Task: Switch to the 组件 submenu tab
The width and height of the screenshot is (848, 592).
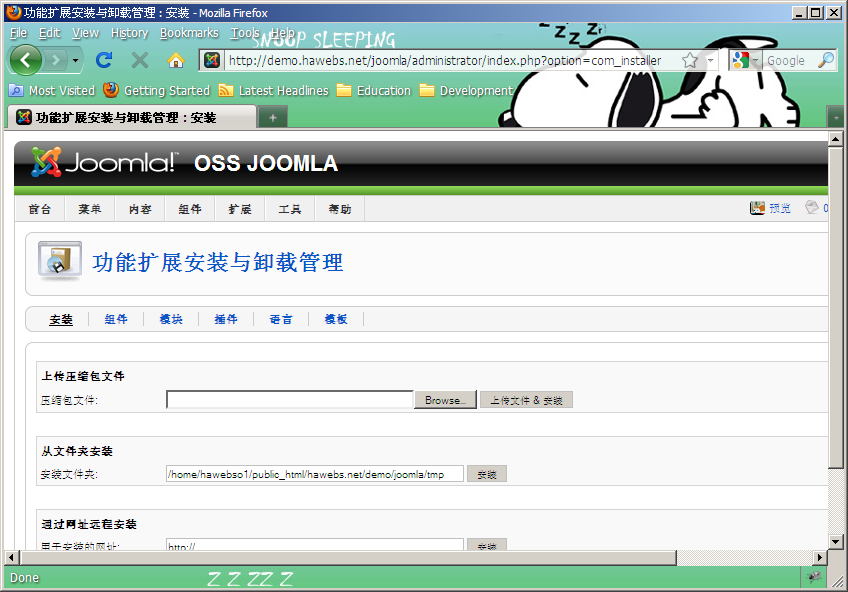Action: tap(116, 320)
